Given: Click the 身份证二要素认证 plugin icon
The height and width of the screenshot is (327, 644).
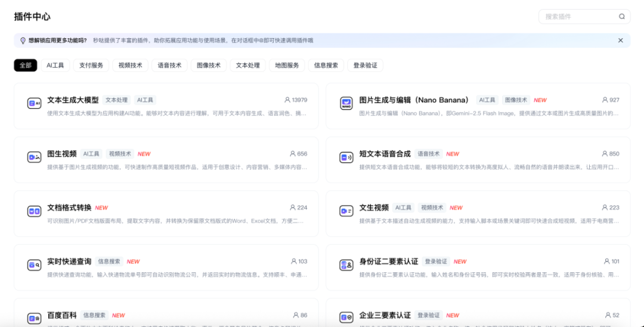Looking at the screenshot, I should 346,264.
